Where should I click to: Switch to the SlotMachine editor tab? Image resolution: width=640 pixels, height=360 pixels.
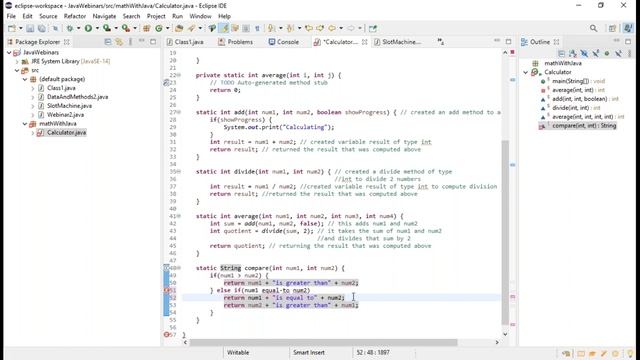tap(398, 42)
